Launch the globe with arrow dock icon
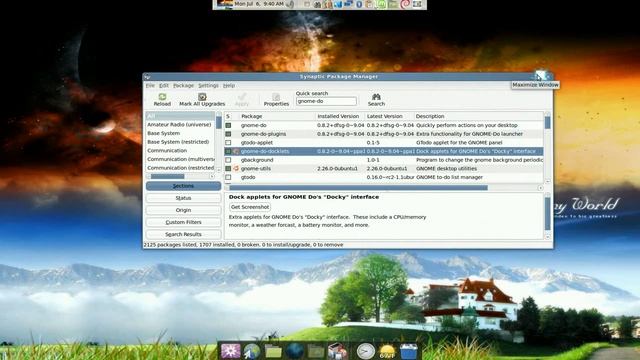This screenshot has width=640, height=360. click(x=252, y=351)
